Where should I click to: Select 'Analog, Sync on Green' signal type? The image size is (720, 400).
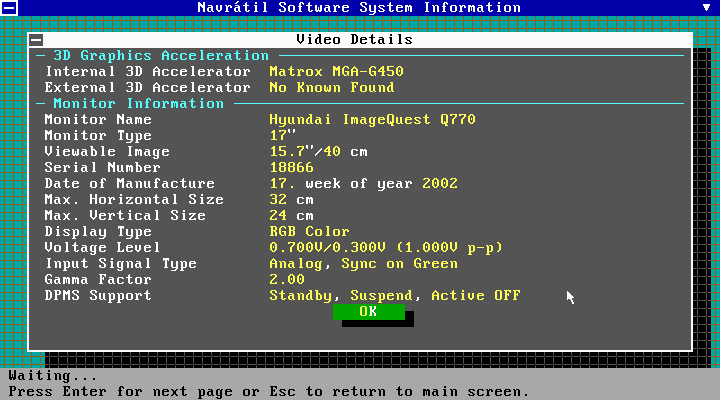click(363, 264)
